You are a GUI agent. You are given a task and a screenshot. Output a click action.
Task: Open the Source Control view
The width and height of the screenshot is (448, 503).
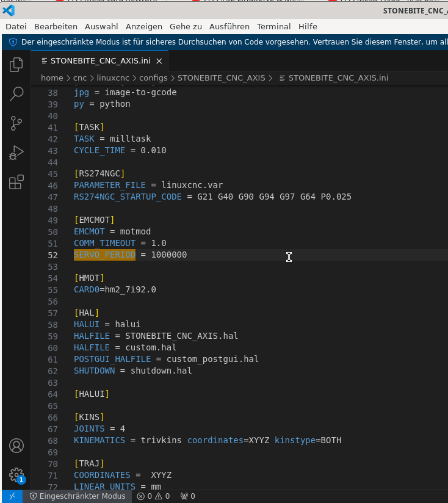[16, 123]
